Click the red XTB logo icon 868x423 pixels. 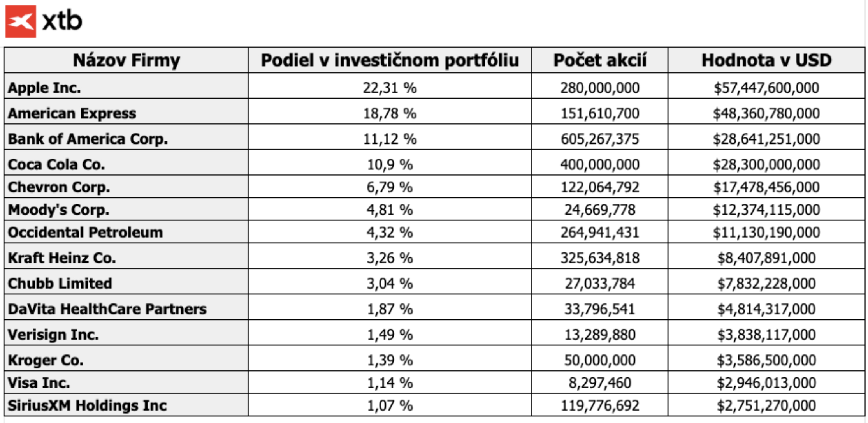(21, 21)
